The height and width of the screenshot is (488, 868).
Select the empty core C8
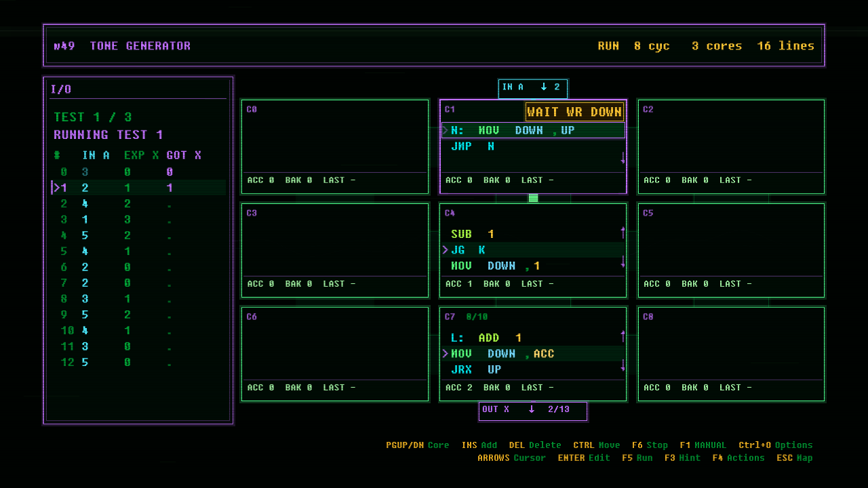[731, 354]
